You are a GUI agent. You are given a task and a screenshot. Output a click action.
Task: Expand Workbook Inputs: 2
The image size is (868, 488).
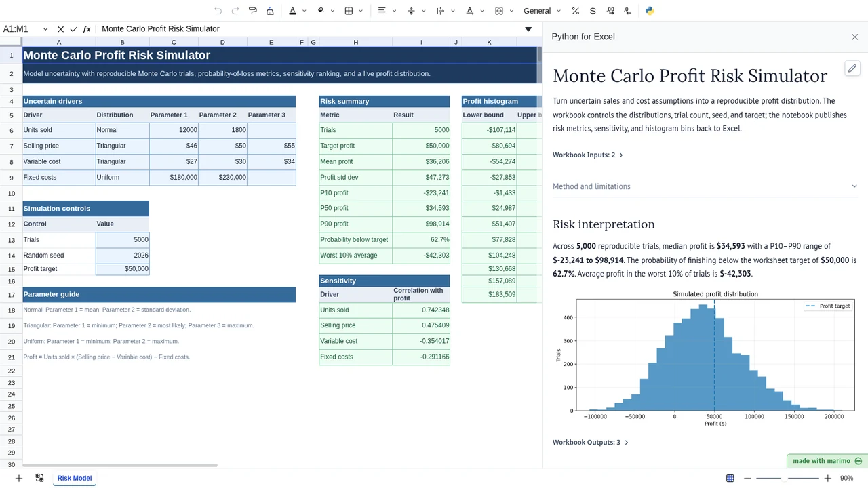[587, 155]
